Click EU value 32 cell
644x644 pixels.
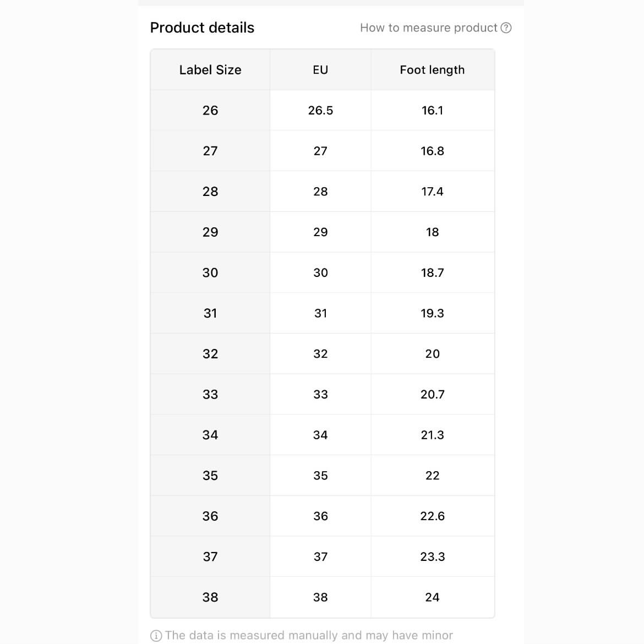[320, 354]
